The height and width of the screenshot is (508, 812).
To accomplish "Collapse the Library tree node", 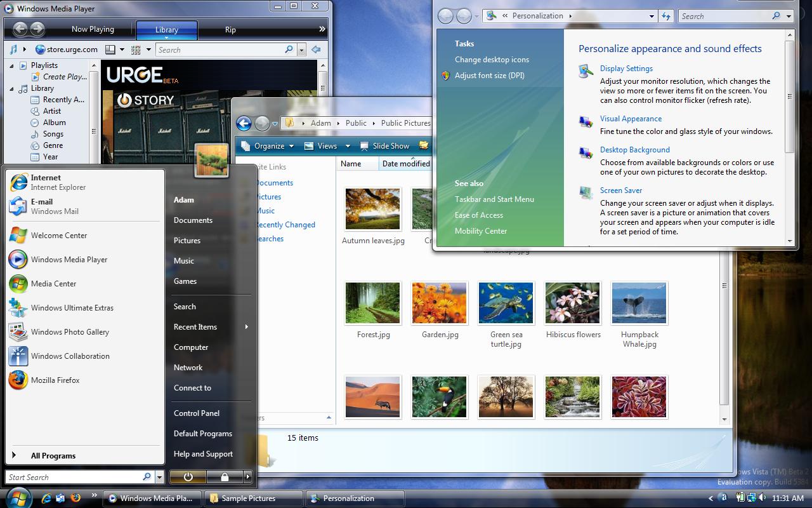I will [11, 88].
